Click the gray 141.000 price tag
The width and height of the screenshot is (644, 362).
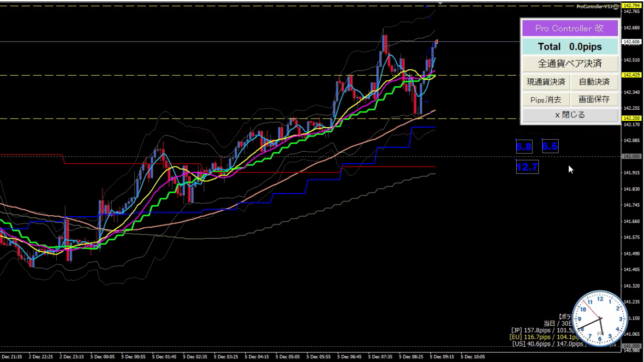pos(632,346)
